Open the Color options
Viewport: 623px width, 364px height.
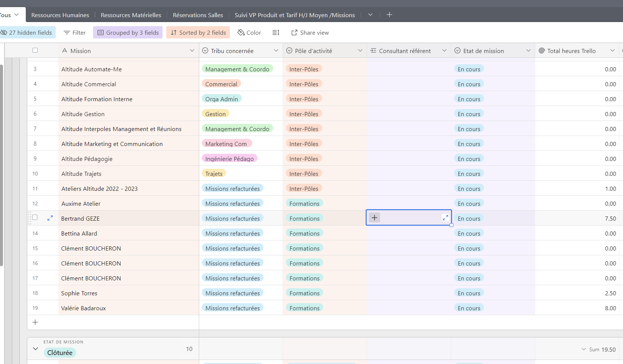249,32
